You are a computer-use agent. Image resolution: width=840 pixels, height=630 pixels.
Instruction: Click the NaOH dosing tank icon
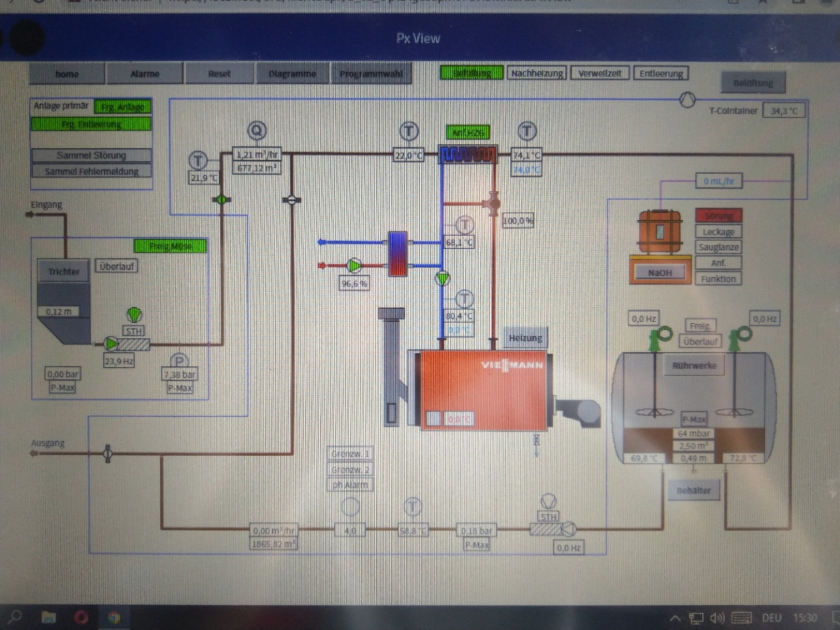point(660,231)
